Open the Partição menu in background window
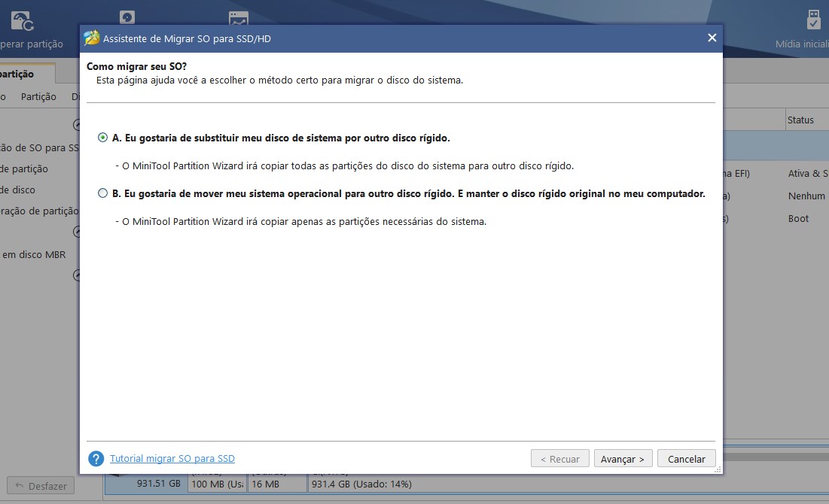 [38, 97]
